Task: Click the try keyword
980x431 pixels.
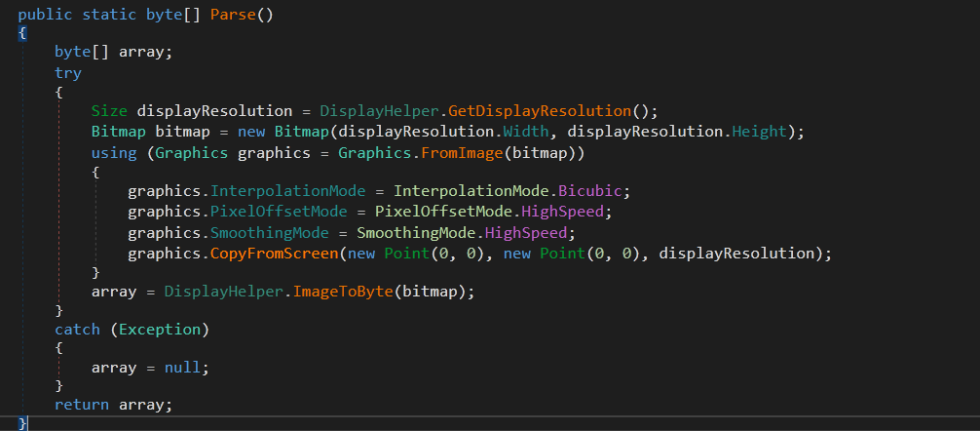Action: pos(68,73)
